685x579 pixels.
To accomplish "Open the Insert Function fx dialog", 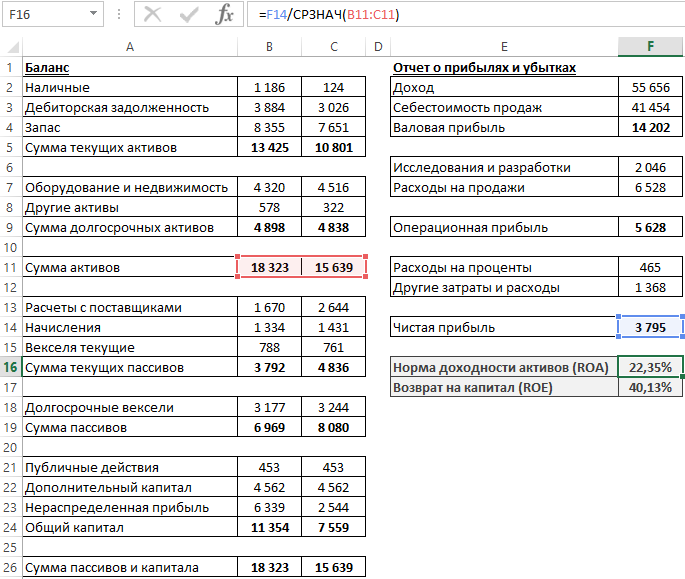I will pyautogui.click(x=226, y=14).
